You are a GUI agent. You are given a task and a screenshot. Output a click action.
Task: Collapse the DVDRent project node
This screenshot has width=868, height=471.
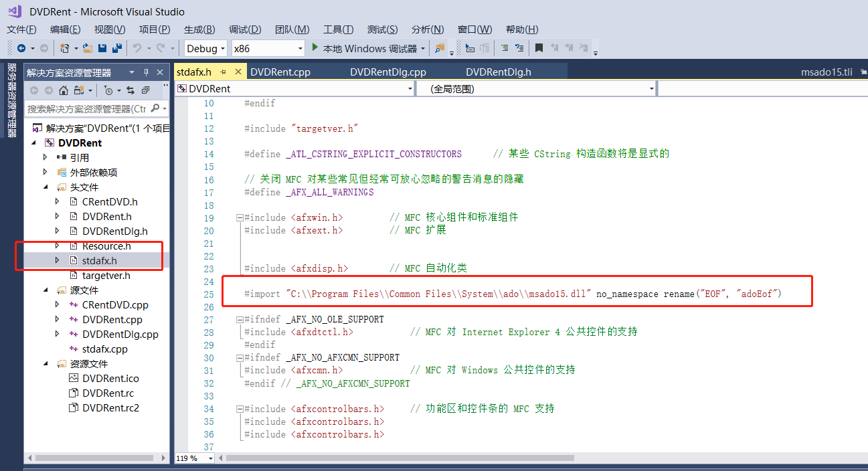tap(34, 143)
